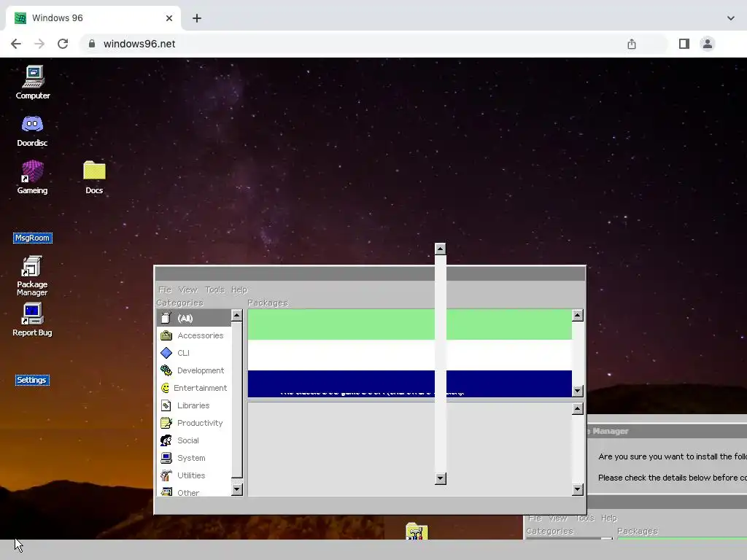Select the Accessories category
This screenshot has width=747, height=560.
click(x=194, y=335)
